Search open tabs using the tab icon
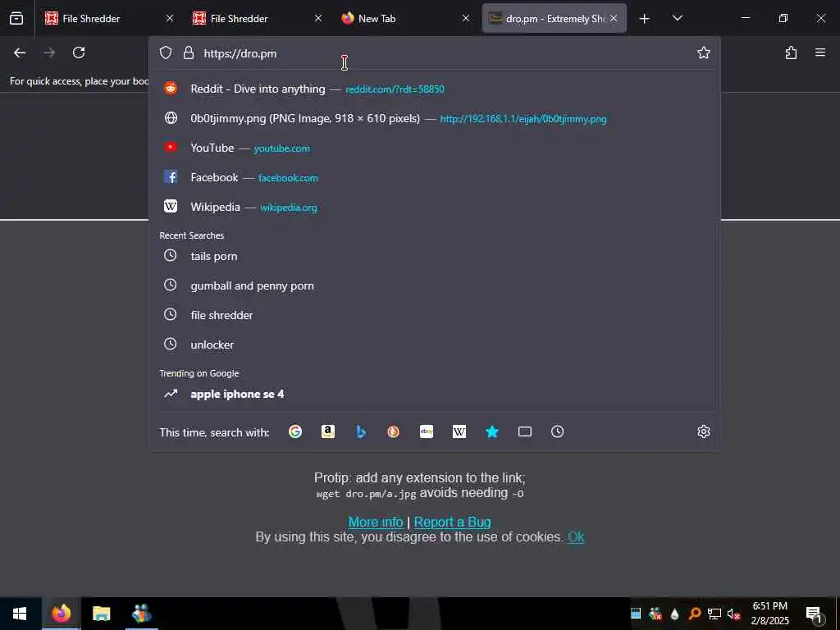 tap(525, 431)
